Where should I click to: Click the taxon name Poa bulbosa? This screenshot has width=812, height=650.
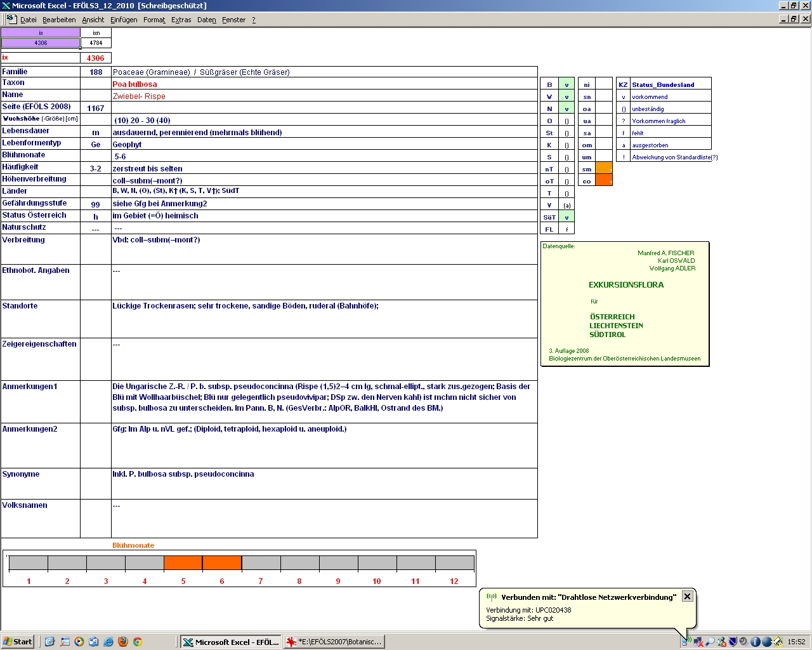[x=134, y=84]
